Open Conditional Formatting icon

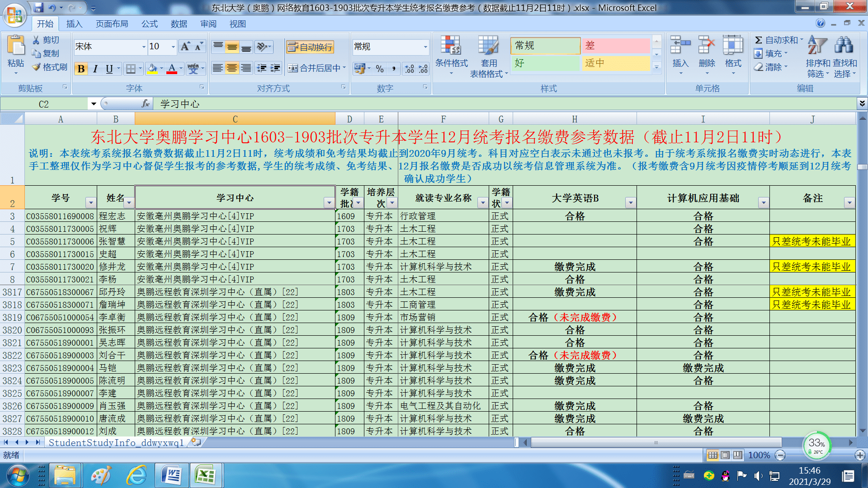click(451, 45)
